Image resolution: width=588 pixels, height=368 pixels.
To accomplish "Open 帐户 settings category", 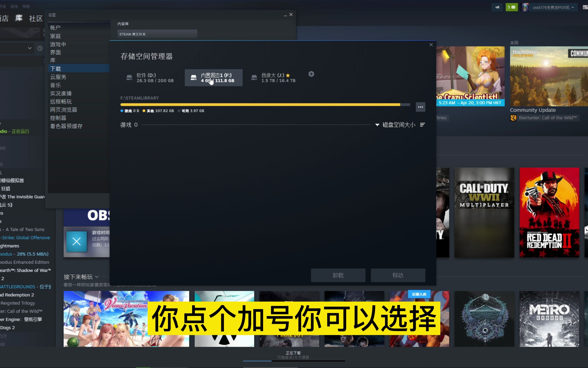I will click(79, 28).
